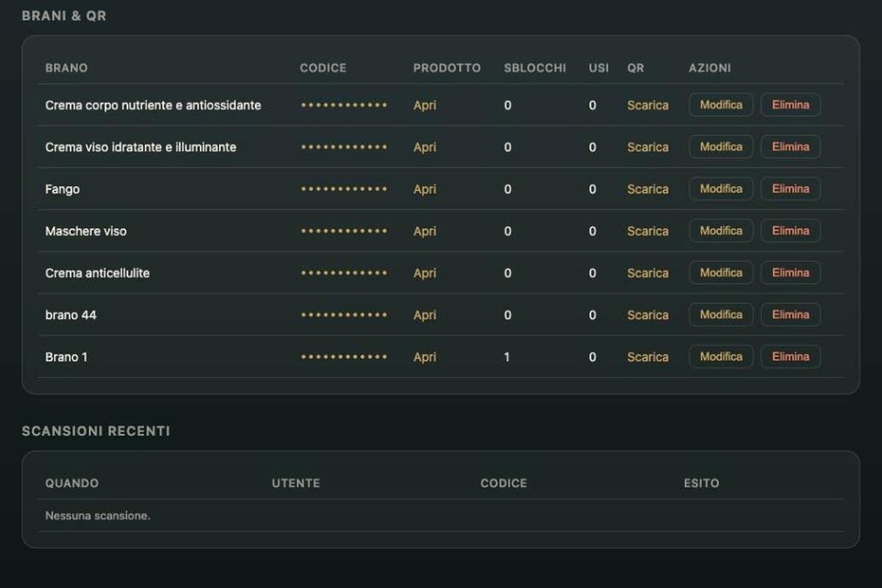The height and width of the screenshot is (588, 882).
Task: Open Apri link for brano 44
Action: click(x=425, y=315)
